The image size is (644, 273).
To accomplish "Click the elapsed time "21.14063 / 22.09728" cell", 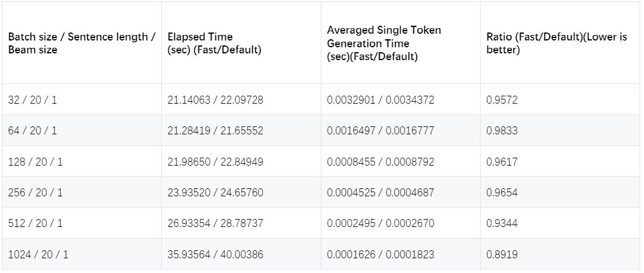I will point(215,99).
